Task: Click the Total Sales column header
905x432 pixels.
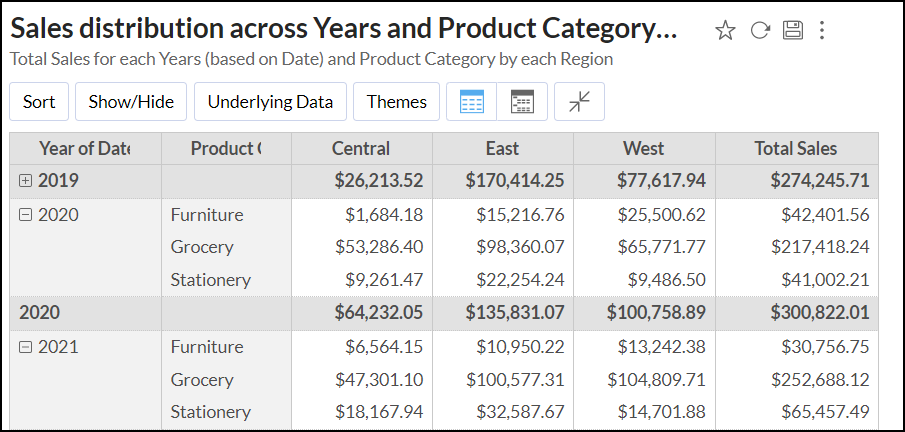Action: point(796,149)
